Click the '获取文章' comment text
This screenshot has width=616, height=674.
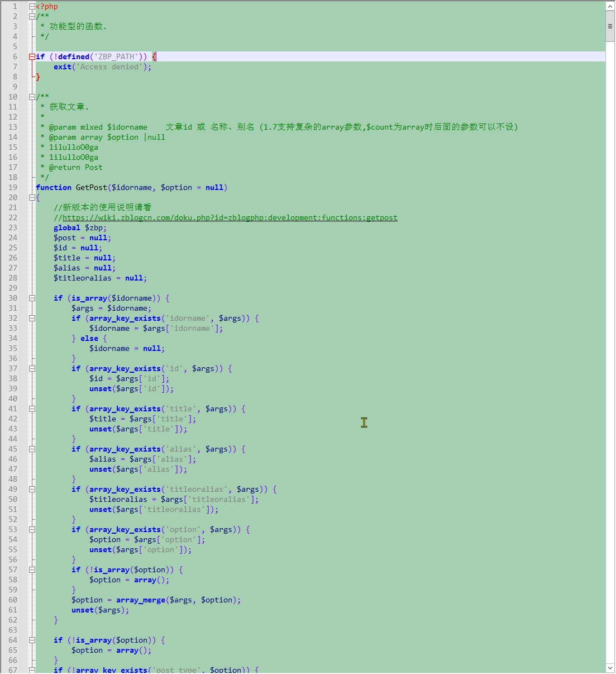[x=67, y=107]
